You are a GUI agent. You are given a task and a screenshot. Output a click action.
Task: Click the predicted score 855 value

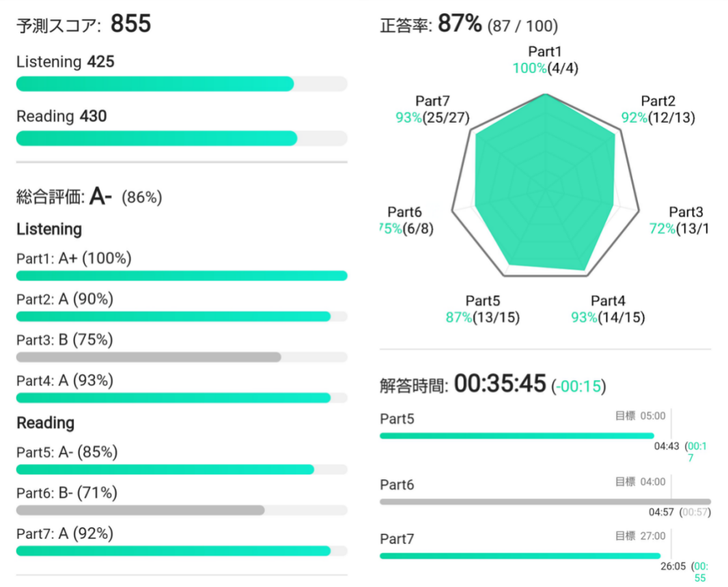tap(130, 25)
